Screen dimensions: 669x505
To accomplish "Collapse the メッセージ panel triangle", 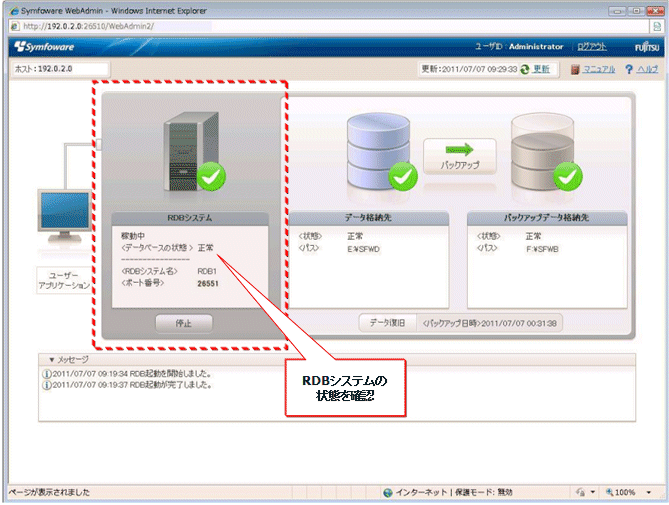I will click(x=52, y=360).
